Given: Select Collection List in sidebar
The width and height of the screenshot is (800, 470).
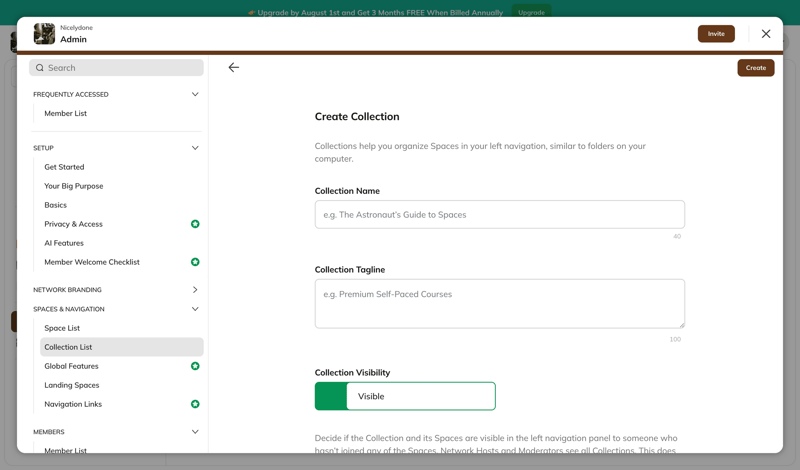Looking at the screenshot, I should [121, 347].
